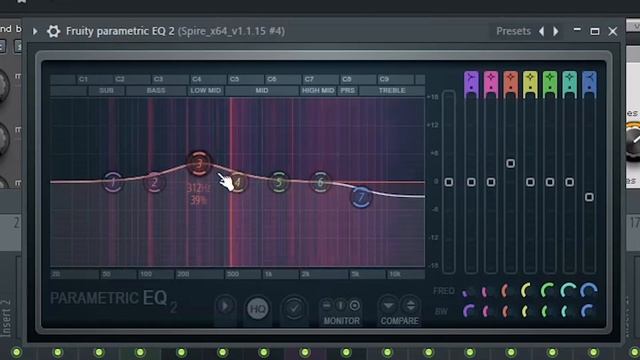This screenshot has width=640, height=360.
Task: Select the circle Monitor option
Action: pyautogui.click(x=355, y=305)
